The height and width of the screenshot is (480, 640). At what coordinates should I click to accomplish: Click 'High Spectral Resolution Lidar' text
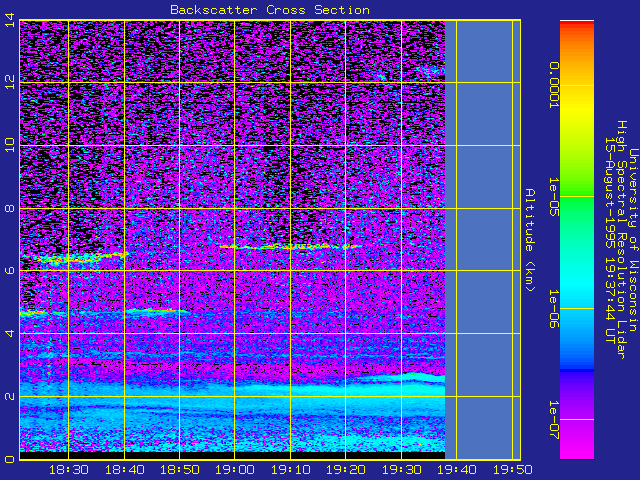click(x=621, y=240)
